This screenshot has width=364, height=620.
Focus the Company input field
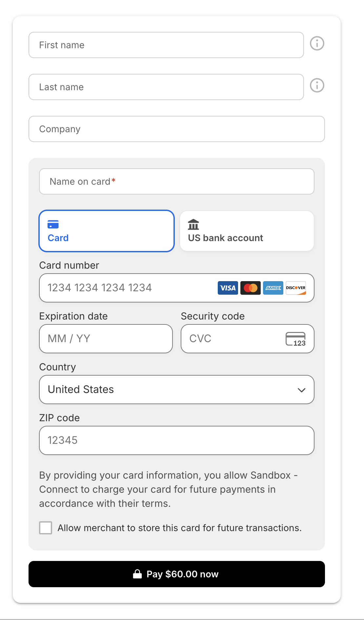pos(177,129)
